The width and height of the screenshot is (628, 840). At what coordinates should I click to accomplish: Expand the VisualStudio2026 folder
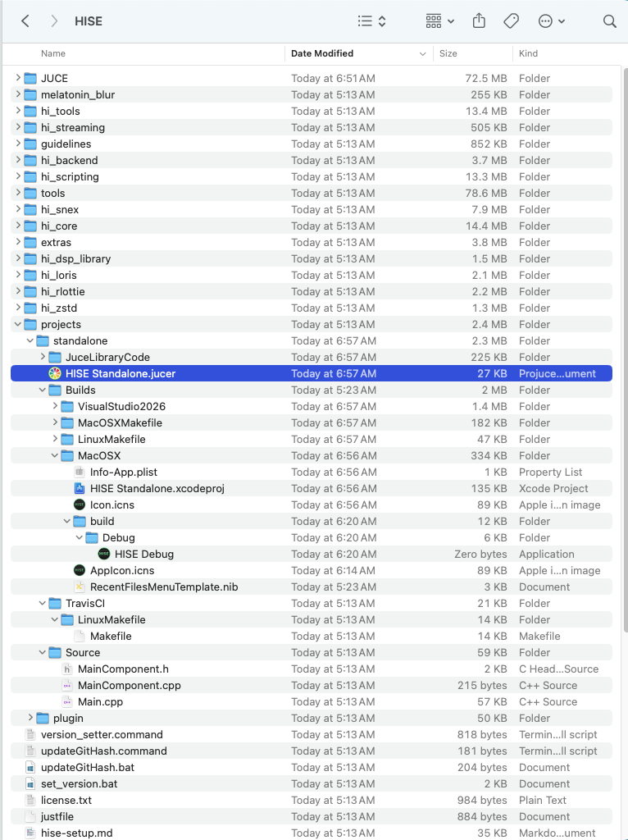[x=55, y=406]
